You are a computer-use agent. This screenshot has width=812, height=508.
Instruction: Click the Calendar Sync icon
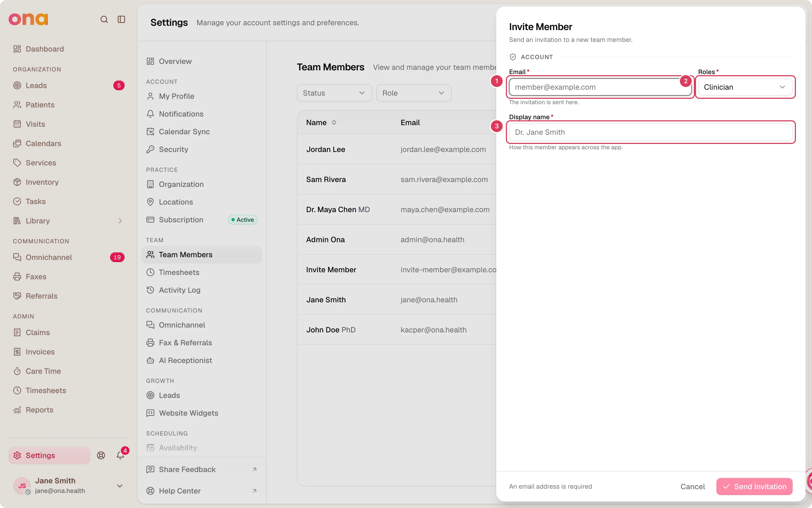[150, 132]
